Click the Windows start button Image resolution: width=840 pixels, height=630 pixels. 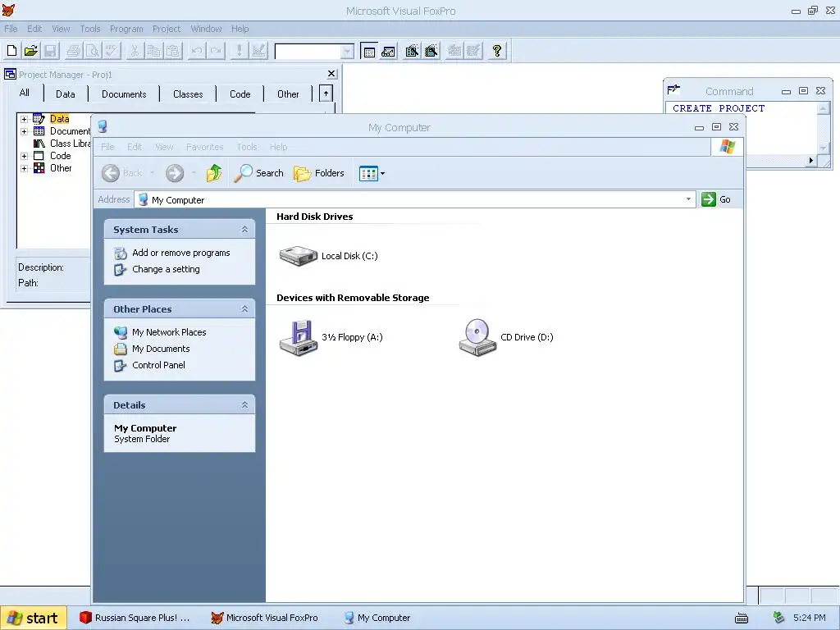(33, 619)
